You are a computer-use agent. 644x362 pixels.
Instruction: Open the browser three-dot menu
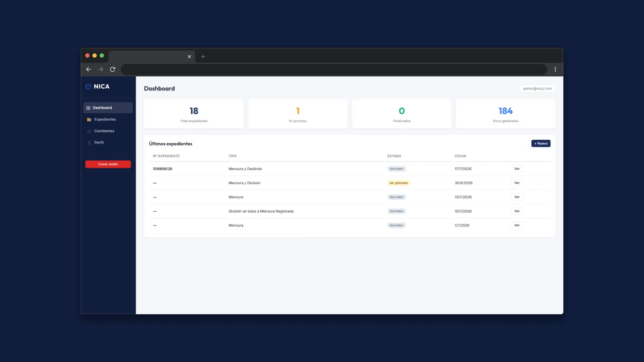click(x=555, y=69)
